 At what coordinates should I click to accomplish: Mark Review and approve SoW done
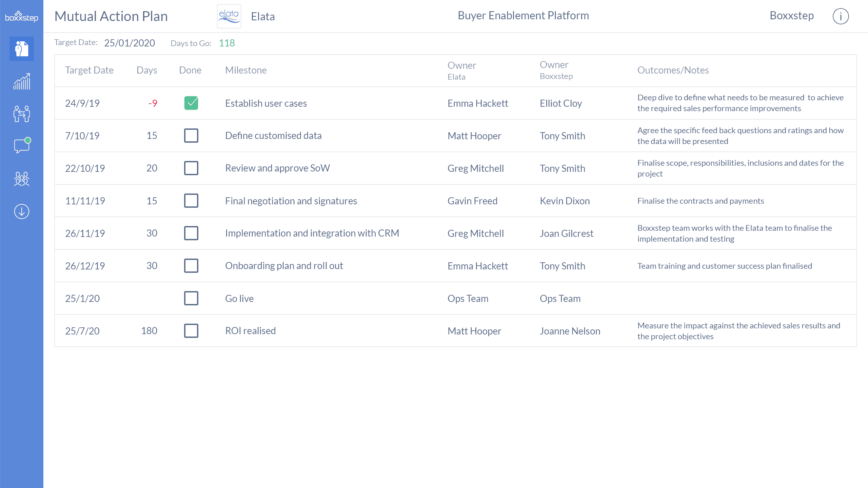[x=191, y=168]
